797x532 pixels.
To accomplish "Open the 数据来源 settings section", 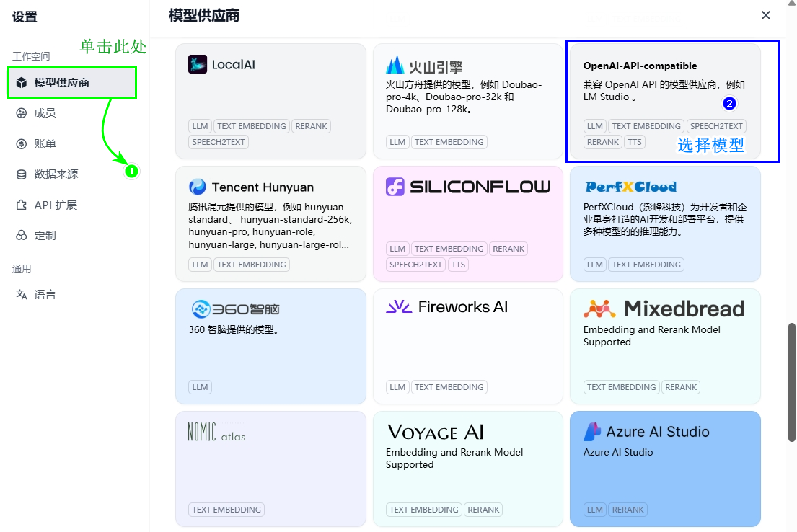I will [x=56, y=174].
